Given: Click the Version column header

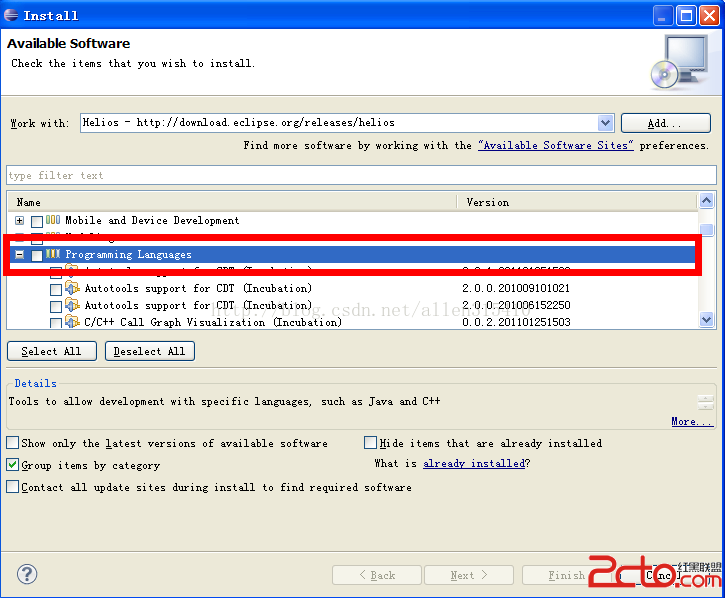Looking at the screenshot, I should point(577,202).
